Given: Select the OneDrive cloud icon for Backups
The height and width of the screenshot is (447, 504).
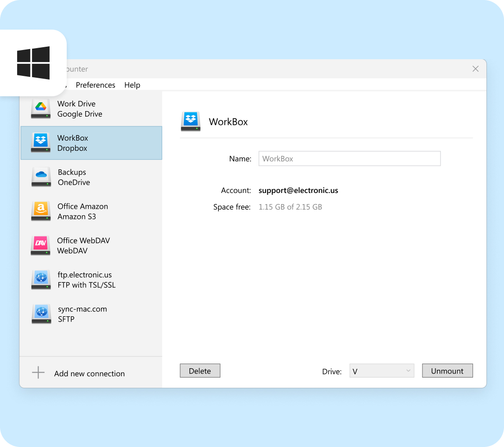Looking at the screenshot, I should click(41, 177).
